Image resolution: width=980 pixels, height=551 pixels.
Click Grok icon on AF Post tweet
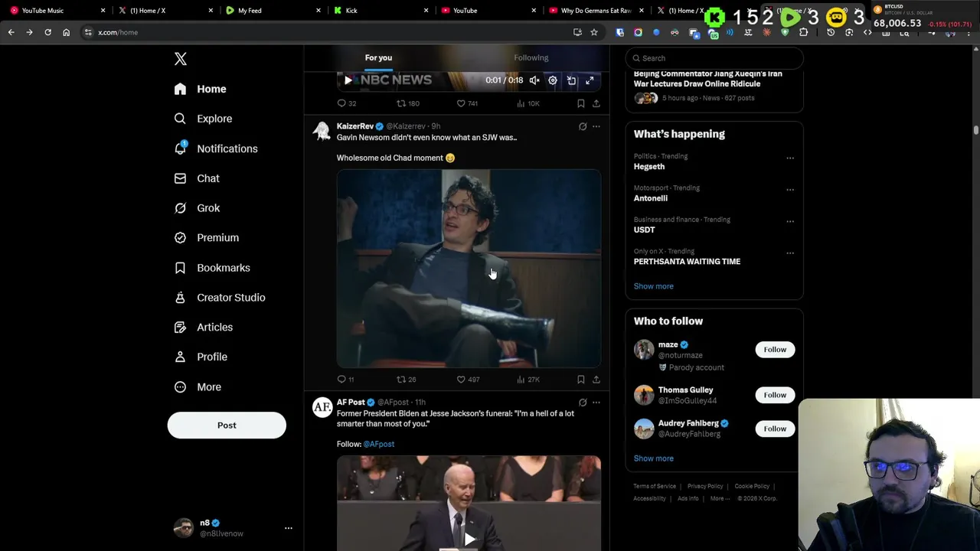[x=583, y=403]
